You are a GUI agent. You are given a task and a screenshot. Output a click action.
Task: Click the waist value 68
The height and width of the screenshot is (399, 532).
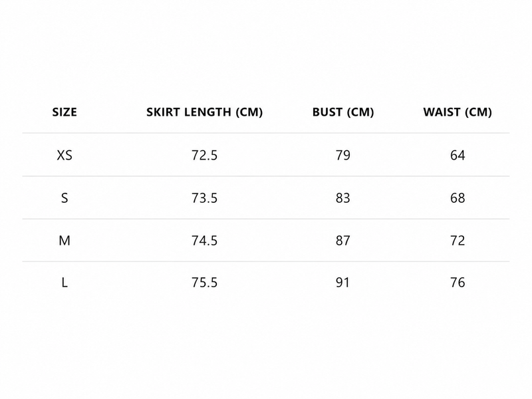tap(458, 198)
